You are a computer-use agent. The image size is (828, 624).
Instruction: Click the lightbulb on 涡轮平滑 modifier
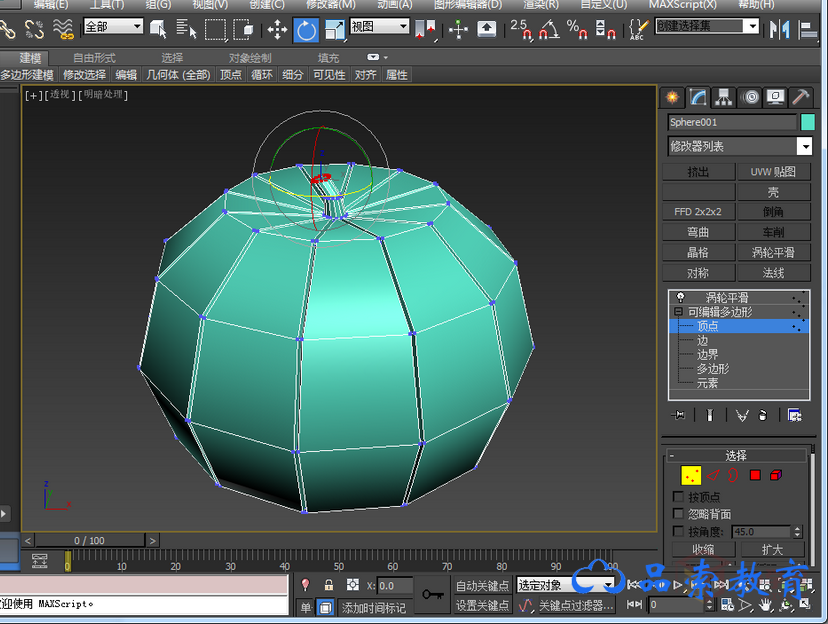tap(680, 298)
